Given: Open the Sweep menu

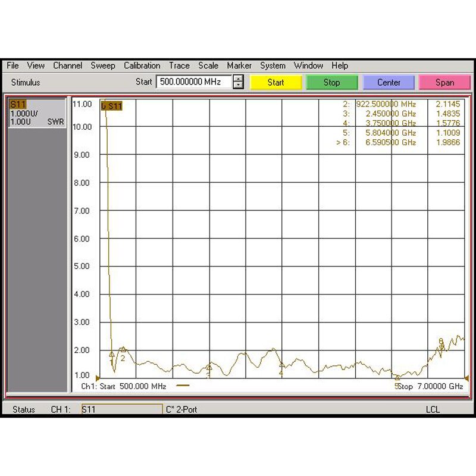Looking at the screenshot, I should (103, 65).
